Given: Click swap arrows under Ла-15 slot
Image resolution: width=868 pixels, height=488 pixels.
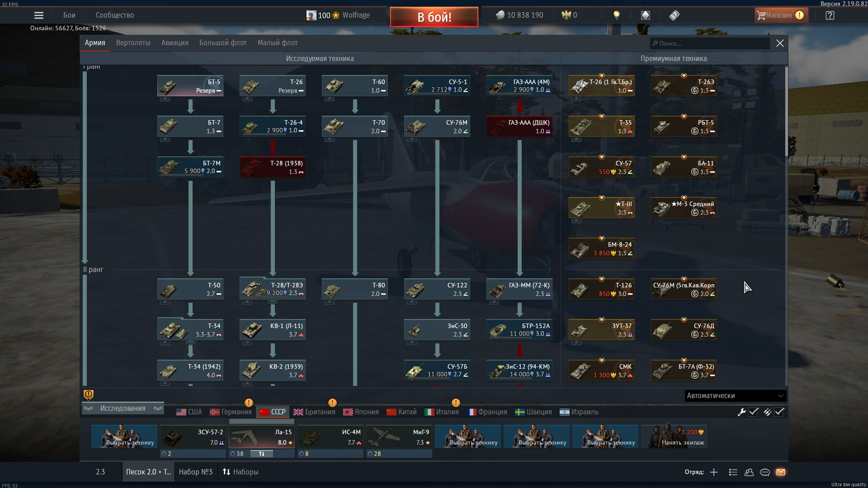Looking at the screenshot, I should (x=262, y=454).
